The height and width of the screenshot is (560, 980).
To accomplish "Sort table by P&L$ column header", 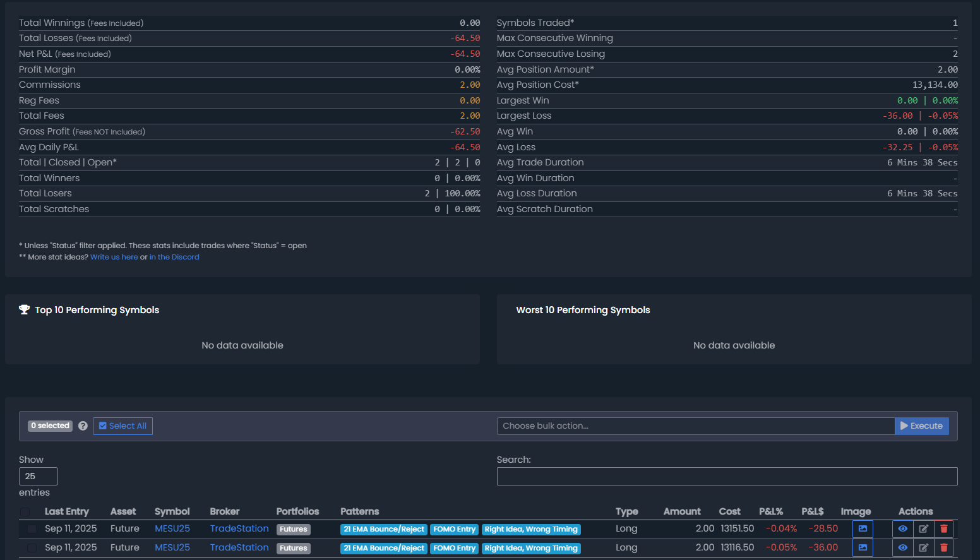I will [812, 511].
